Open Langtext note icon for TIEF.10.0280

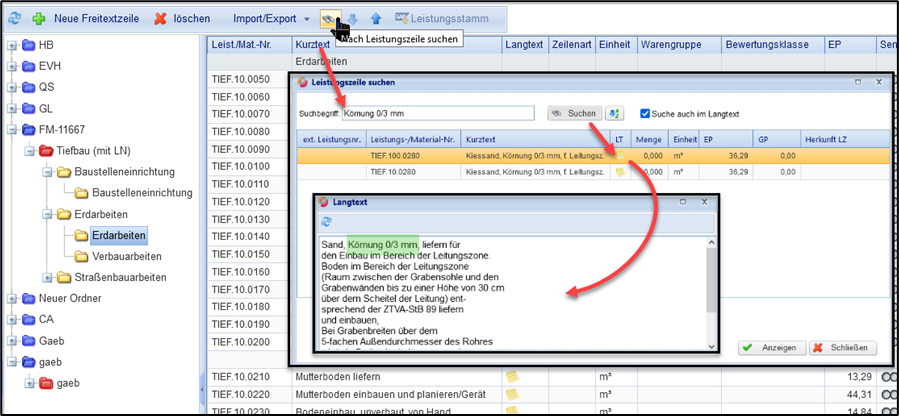pos(620,172)
